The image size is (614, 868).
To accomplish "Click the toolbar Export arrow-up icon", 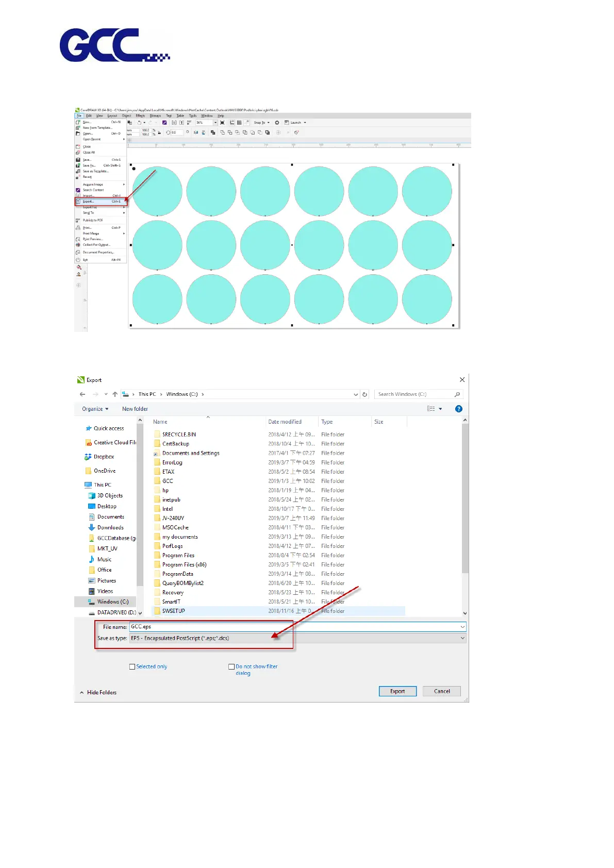I will pos(181,123).
